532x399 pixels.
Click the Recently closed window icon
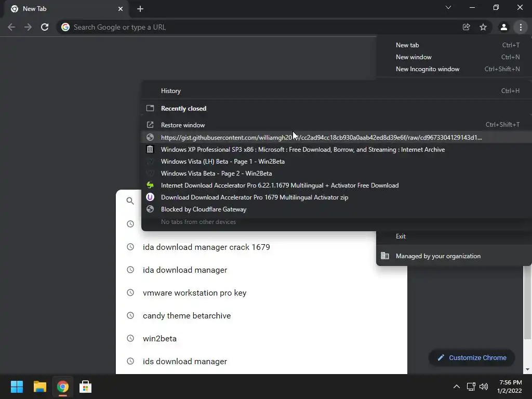pos(150,108)
